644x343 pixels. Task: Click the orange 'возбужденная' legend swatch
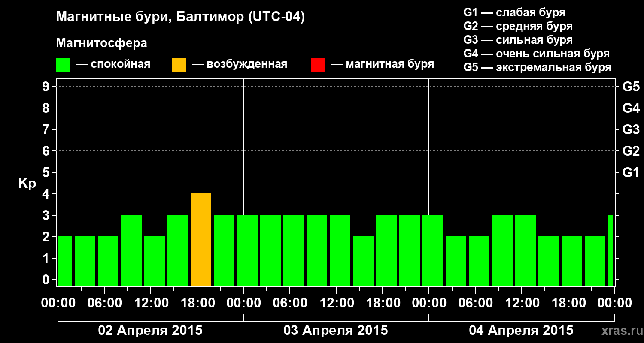(x=179, y=65)
